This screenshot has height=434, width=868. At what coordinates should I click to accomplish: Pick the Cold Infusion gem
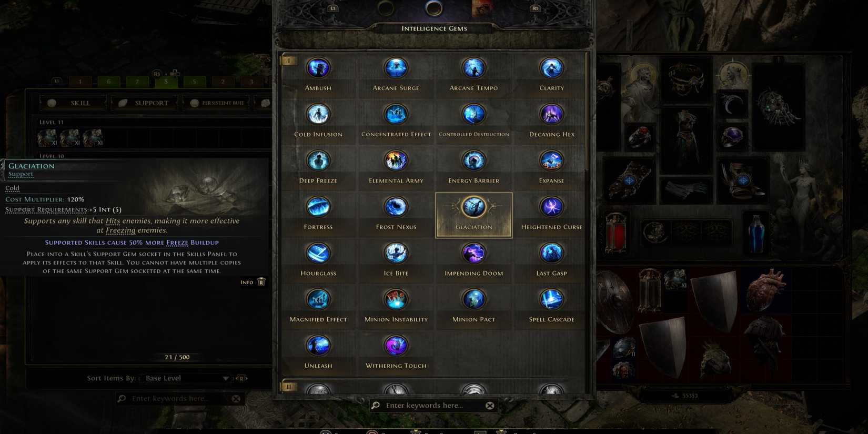[x=318, y=114]
